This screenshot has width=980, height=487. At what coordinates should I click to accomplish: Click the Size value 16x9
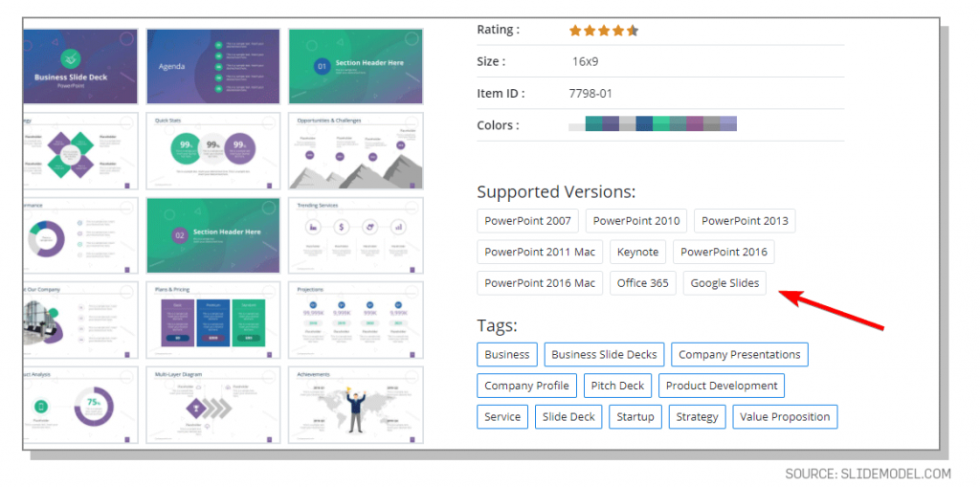coord(586,62)
